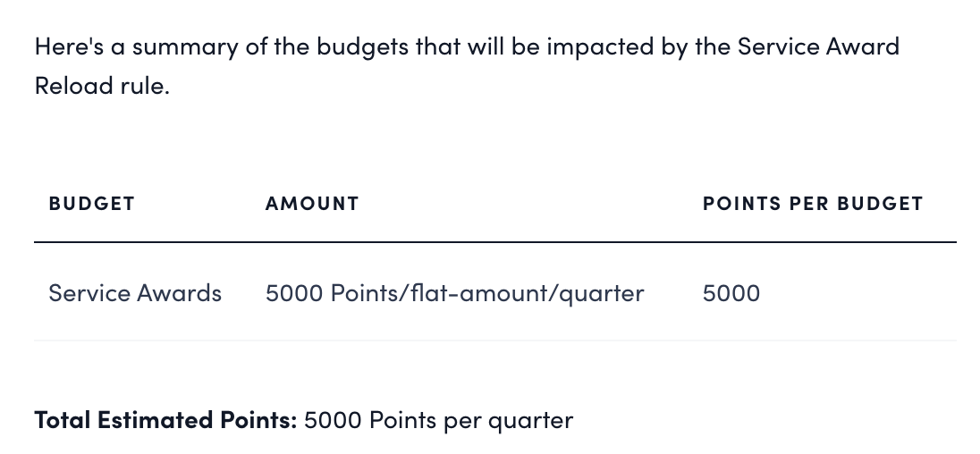Select the POINTS PER BUDGET column header
The width and height of the screenshot is (980, 454).
[812, 204]
